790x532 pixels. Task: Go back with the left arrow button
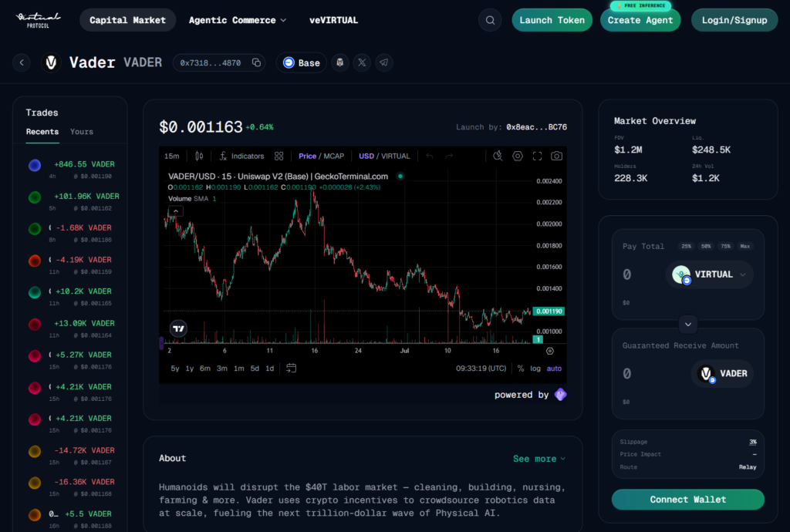(x=22, y=62)
